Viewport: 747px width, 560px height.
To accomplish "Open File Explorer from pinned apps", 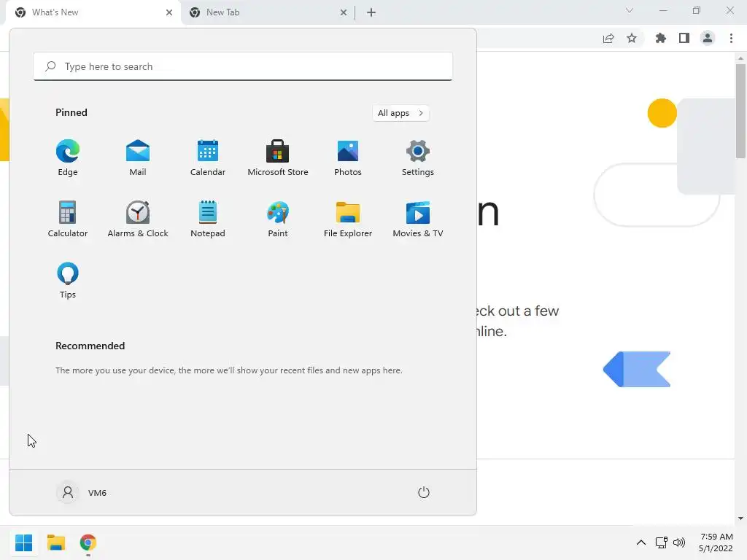I will [348, 219].
